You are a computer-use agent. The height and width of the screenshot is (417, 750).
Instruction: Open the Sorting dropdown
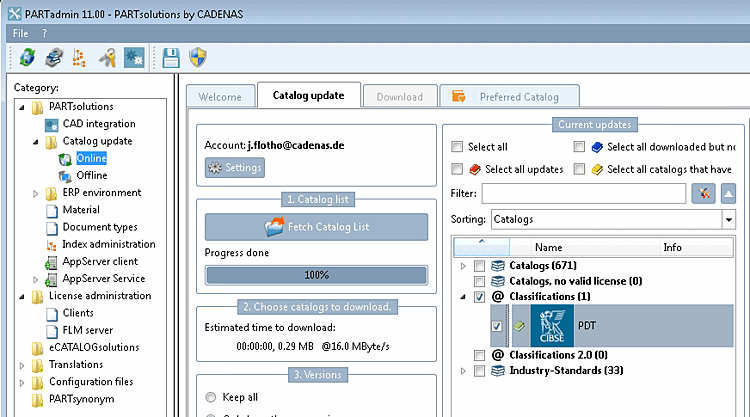[728, 219]
